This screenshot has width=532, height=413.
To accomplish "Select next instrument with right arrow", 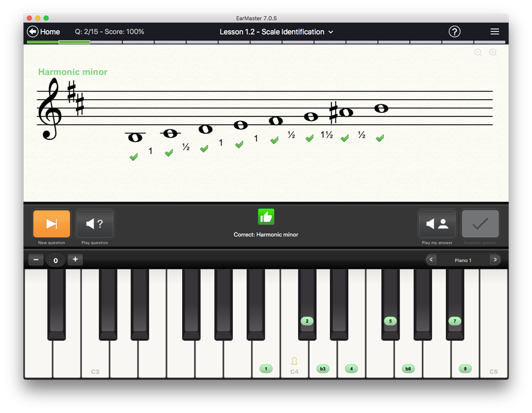I will (x=495, y=260).
